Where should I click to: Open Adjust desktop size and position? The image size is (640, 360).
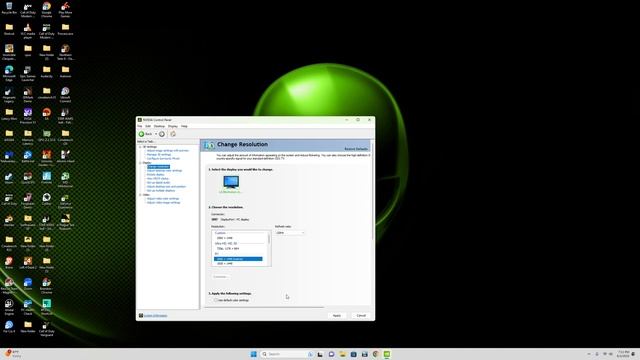click(166, 187)
